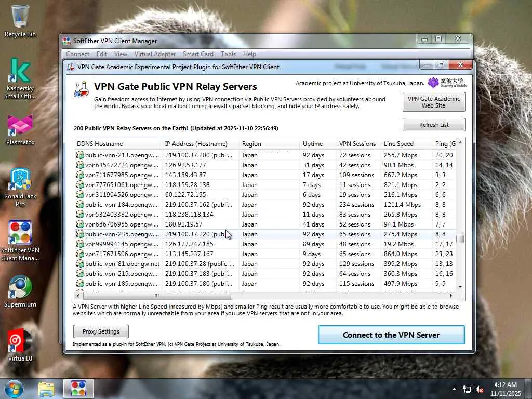Open Kaspersky Small Office desktop icon
This screenshot has height=399, width=532.
(x=20, y=78)
